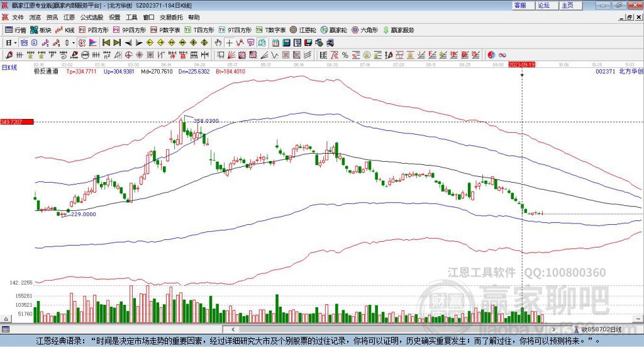The width and height of the screenshot is (644, 347).
Task: Open the 江恩 menu
Action: (x=69, y=17)
